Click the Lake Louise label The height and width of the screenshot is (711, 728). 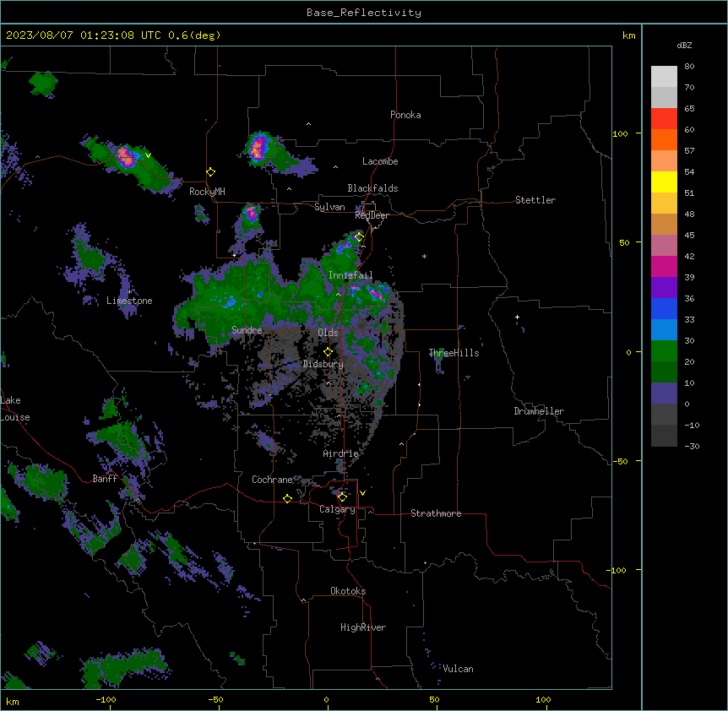[x=15, y=409]
